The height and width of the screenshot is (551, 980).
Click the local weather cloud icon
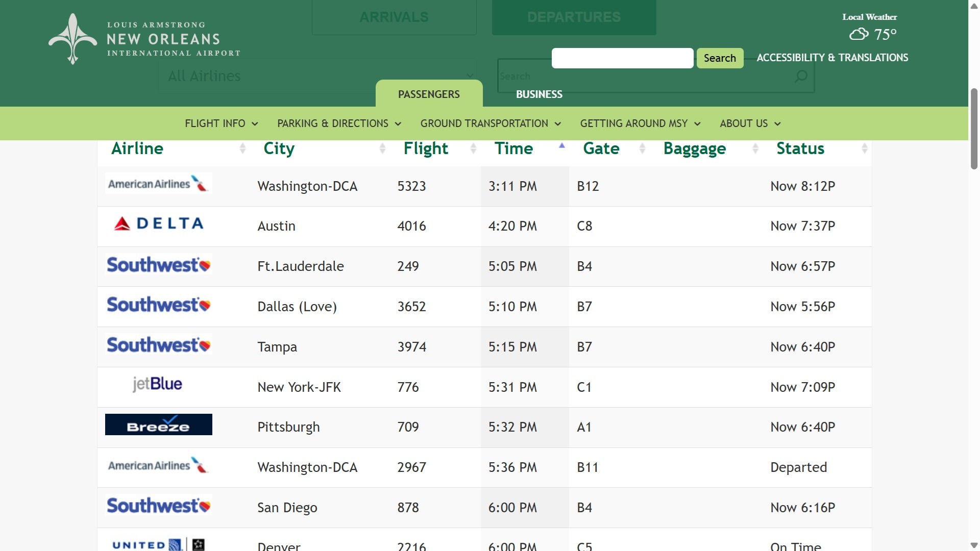(x=859, y=34)
